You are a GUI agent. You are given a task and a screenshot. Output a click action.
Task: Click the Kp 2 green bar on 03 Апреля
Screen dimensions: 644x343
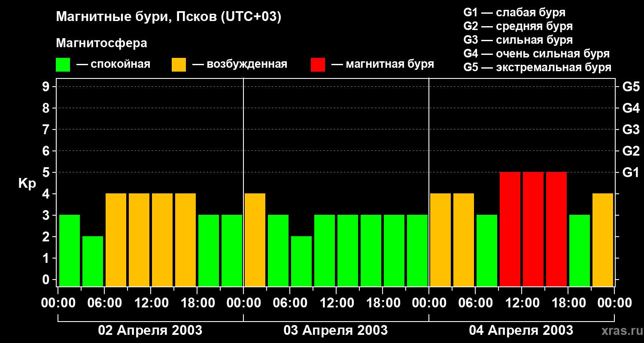point(301,261)
